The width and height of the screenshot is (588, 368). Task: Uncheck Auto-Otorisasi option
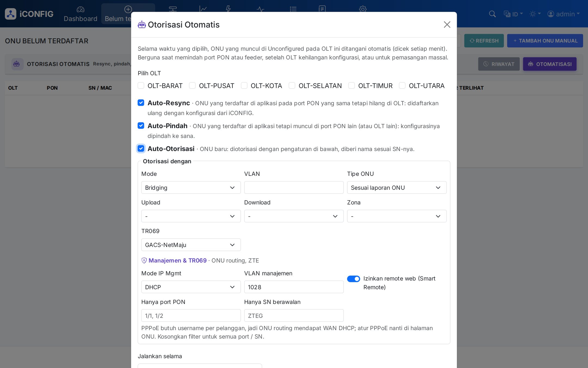coord(141,149)
